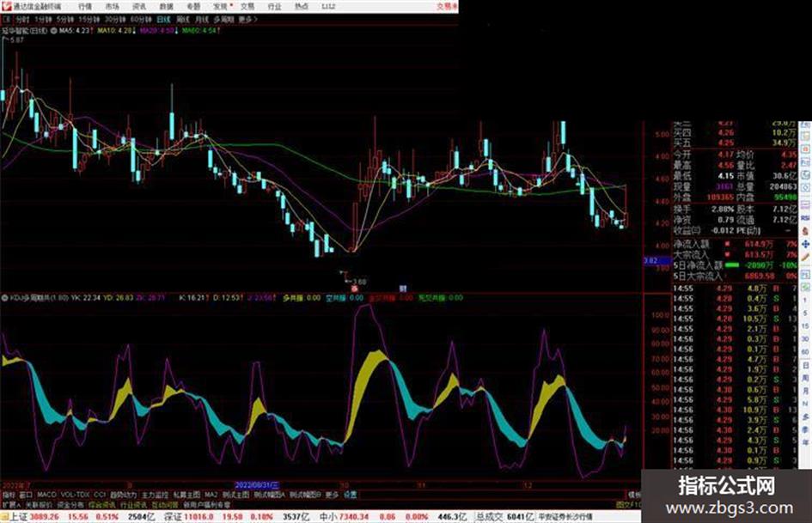Open the 资讯 menu
This screenshot has height=523, width=812.
139,7
